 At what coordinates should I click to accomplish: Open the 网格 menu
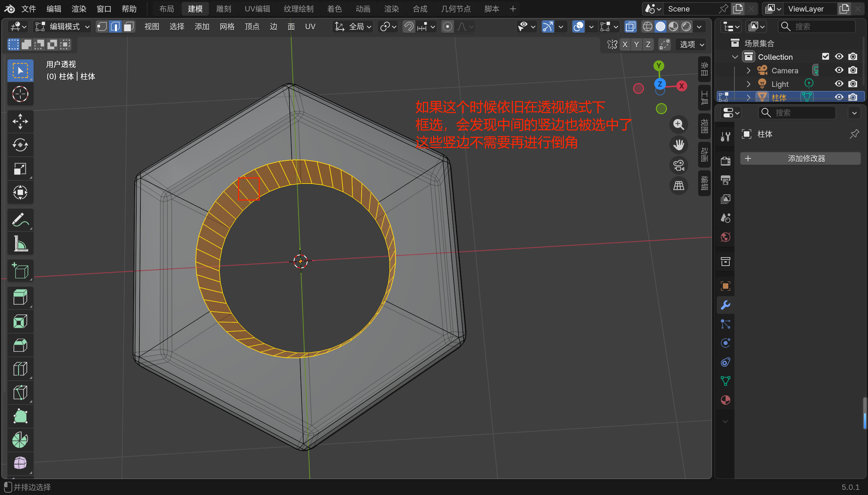pos(227,26)
